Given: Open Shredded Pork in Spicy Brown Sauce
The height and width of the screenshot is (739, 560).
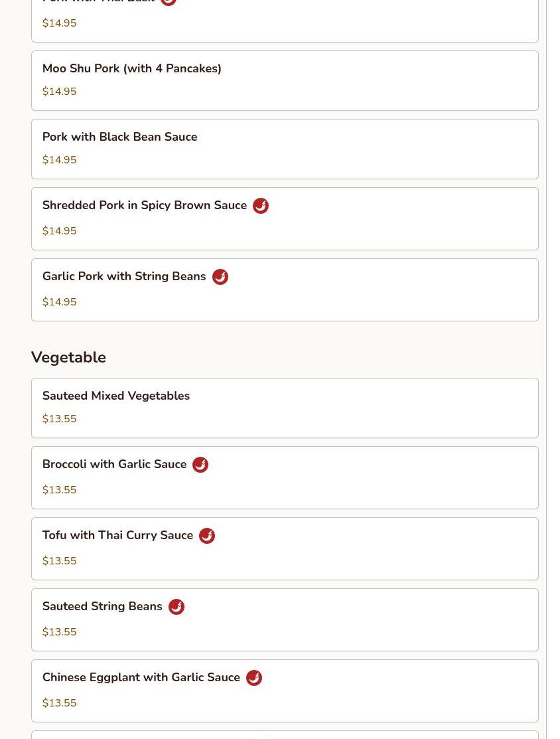Looking at the screenshot, I should pos(144,206).
